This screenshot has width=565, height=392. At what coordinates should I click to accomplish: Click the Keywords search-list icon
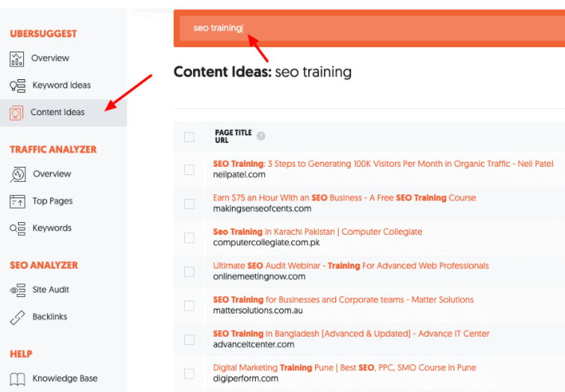(x=17, y=228)
